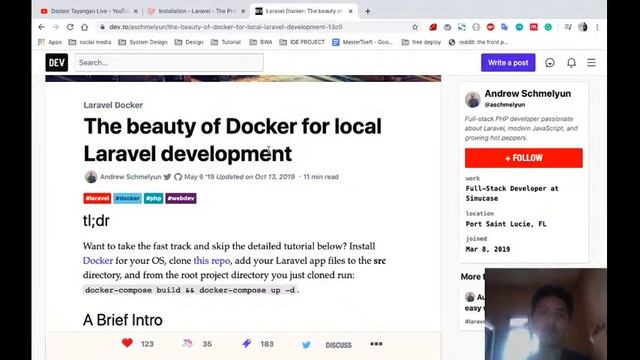The height and width of the screenshot is (360, 640).
Task: Open DEV messages chat icon
Action: [x=550, y=62]
